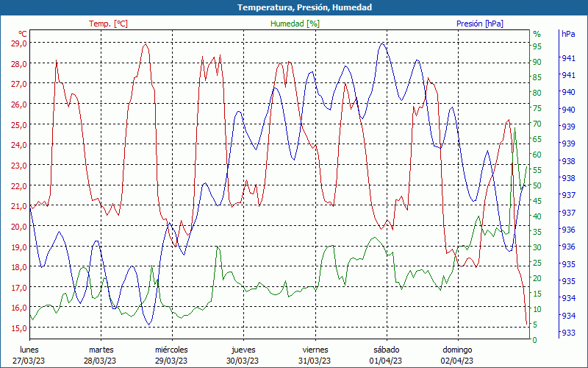This screenshot has width=588, height=368.
Task: Click the "29/03/23" date label
Action: pos(171,361)
